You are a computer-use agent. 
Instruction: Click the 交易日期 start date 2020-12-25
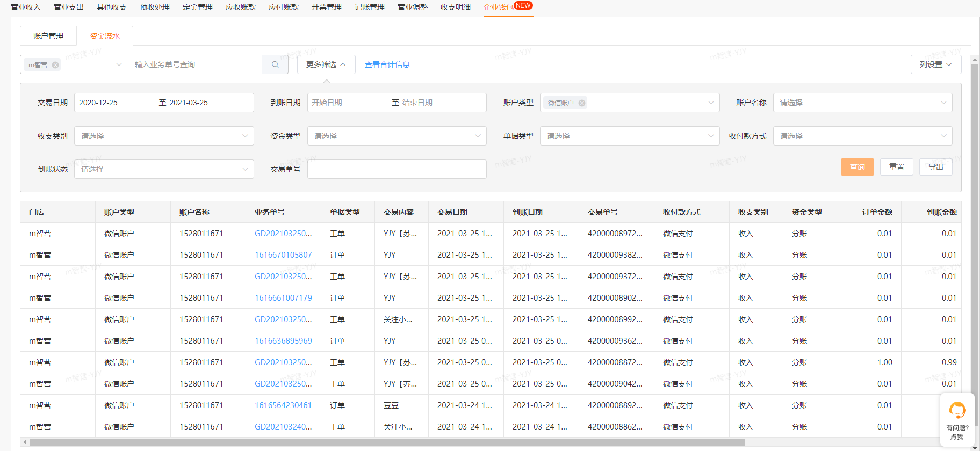click(98, 103)
